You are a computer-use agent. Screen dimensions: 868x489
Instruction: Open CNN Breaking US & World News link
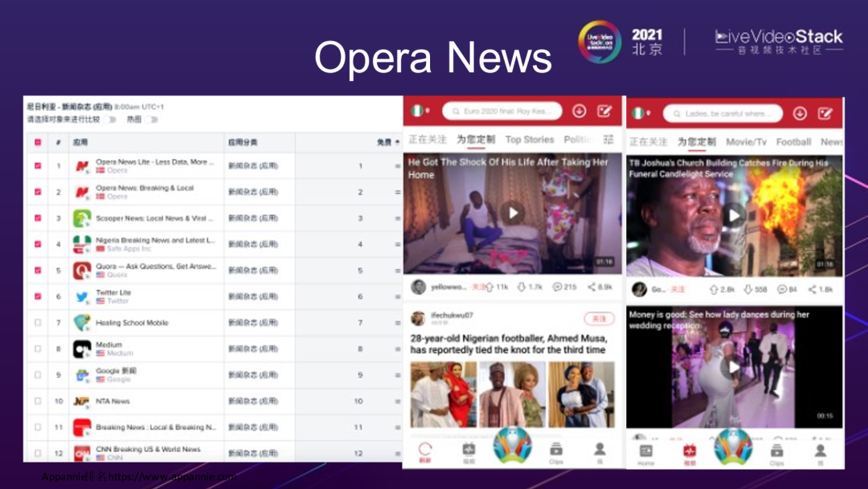[x=149, y=449]
